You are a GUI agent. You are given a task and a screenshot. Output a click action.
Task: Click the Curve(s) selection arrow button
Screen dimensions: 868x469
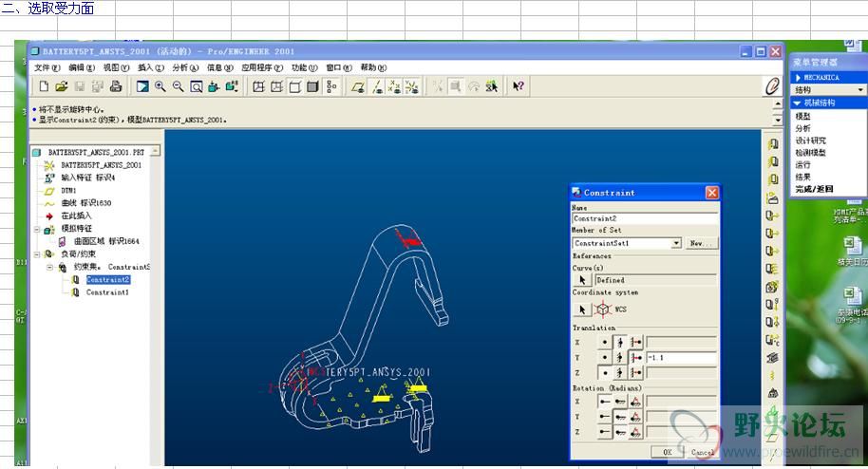pos(582,280)
